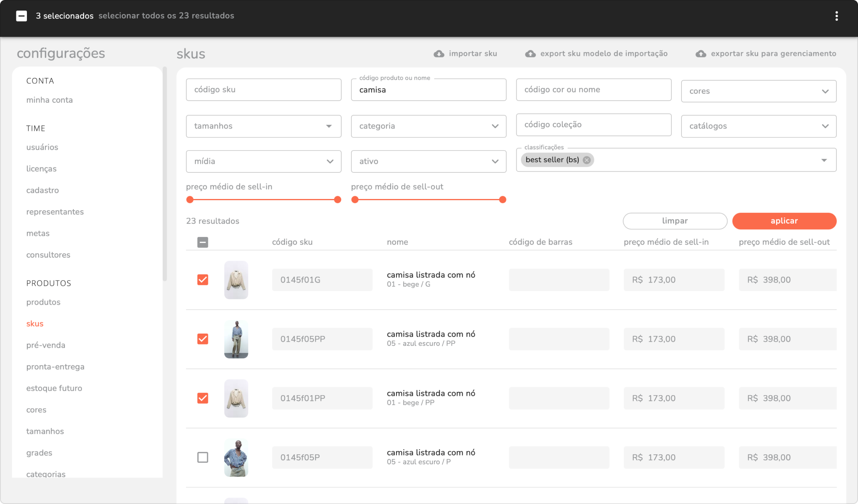
Task: Open thumbnail of SKU 0145f05P
Action: [236, 458]
